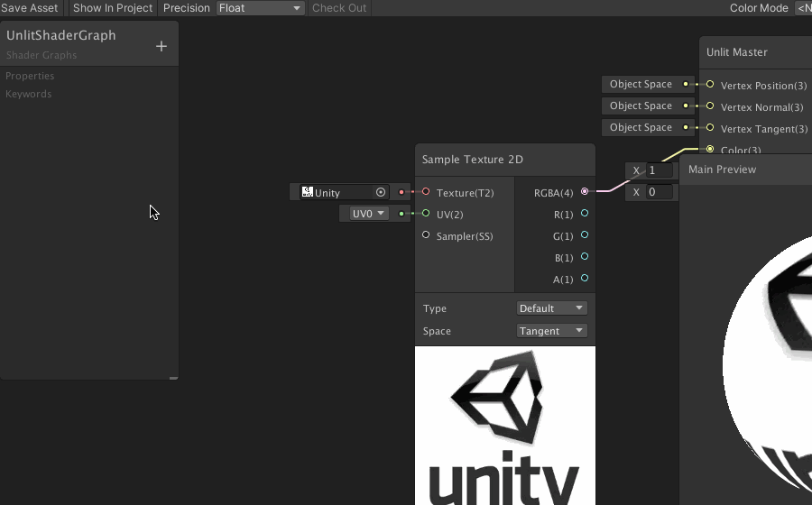This screenshot has height=505, width=812.
Task: Click the UV(2) input port
Action: pos(426,213)
